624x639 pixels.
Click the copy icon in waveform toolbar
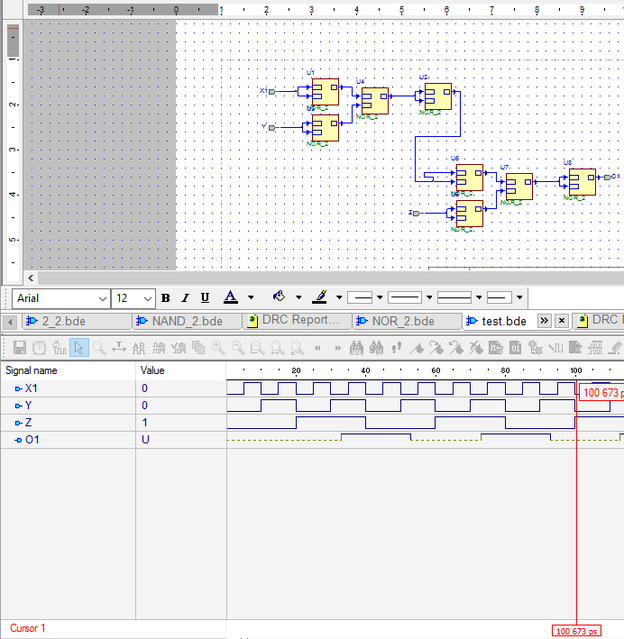coord(198,348)
